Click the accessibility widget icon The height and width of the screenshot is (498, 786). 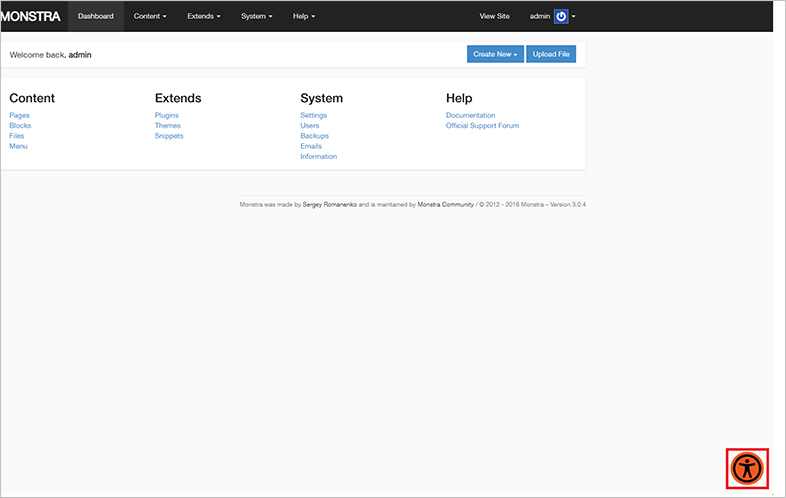click(747, 468)
